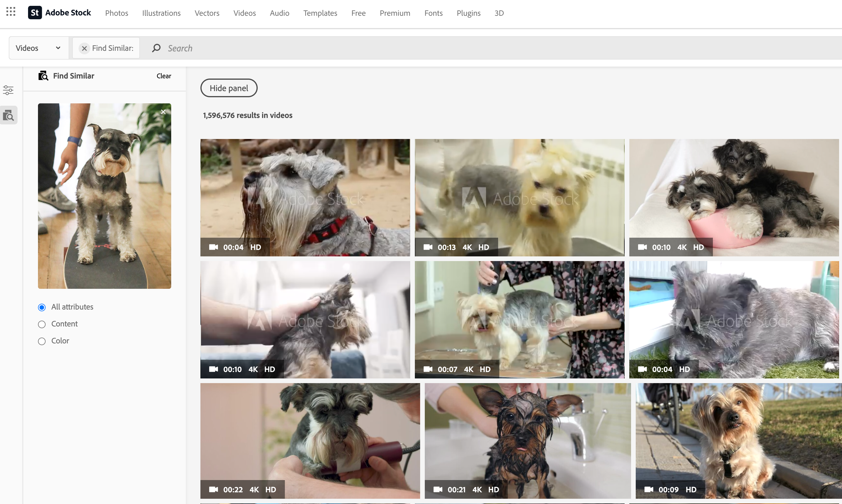The image size is (842, 504).
Task: Go to the Premium section
Action: click(x=395, y=13)
